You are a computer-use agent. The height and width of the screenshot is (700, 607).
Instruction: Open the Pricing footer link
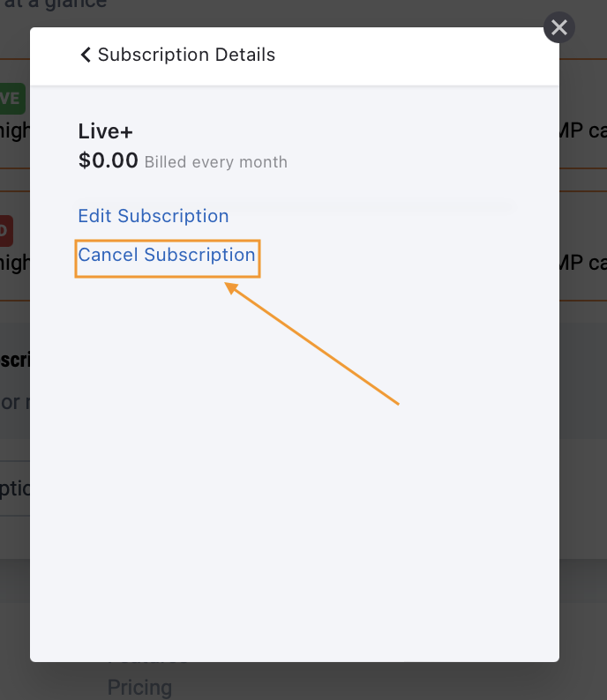(139, 688)
